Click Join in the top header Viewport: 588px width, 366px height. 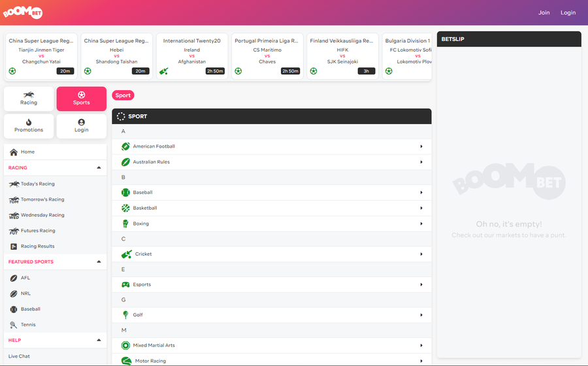pos(544,12)
